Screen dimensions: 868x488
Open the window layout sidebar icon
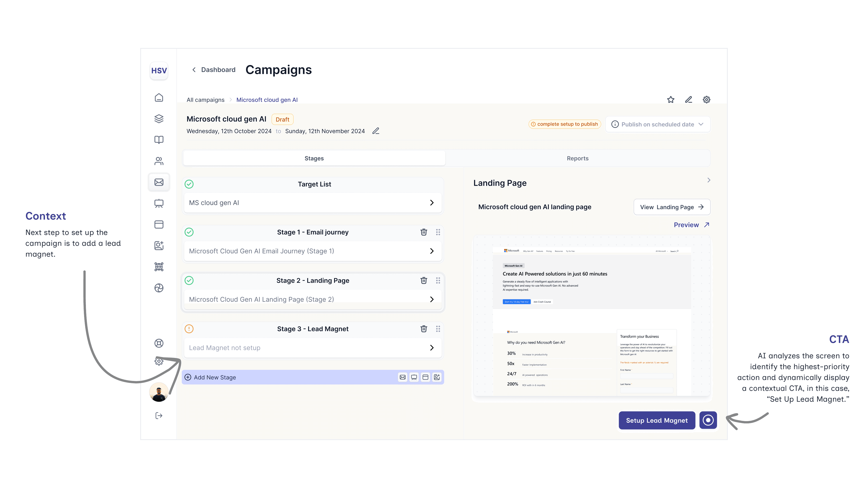coord(159,225)
